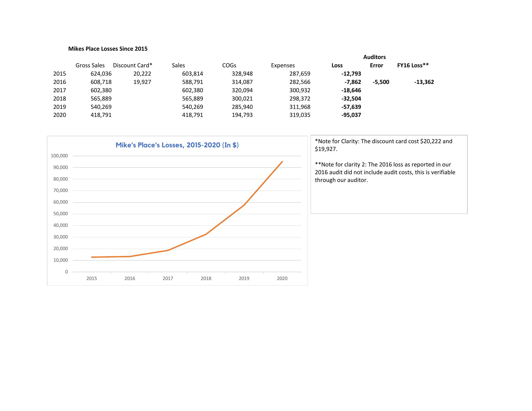Select the 2016 discount card value 19,927
The width and height of the screenshot is (532, 411).
pyautogui.click(x=142, y=82)
